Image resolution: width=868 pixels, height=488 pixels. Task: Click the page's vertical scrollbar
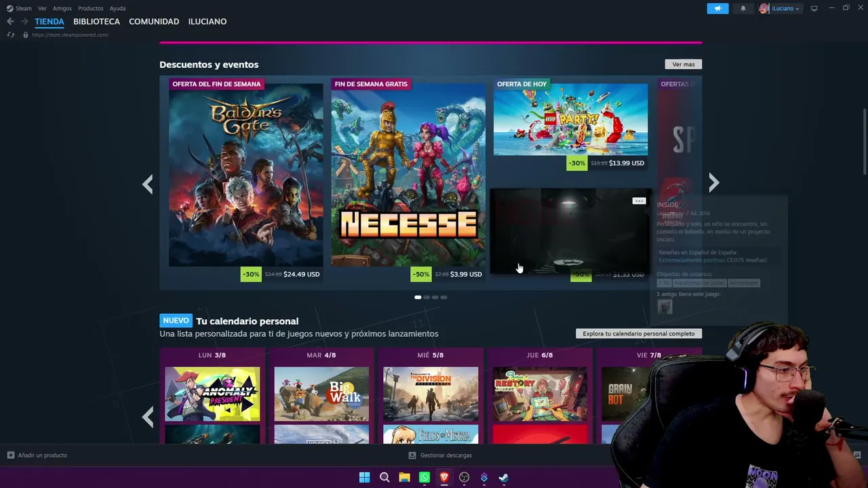pyautogui.click(x=864, y=142)
